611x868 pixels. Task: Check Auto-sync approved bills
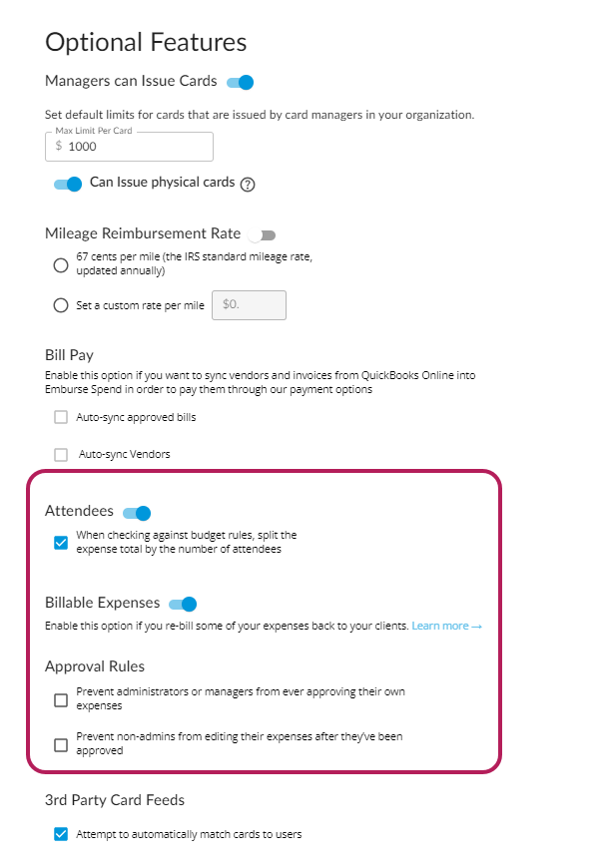click(x=61, y=417)
